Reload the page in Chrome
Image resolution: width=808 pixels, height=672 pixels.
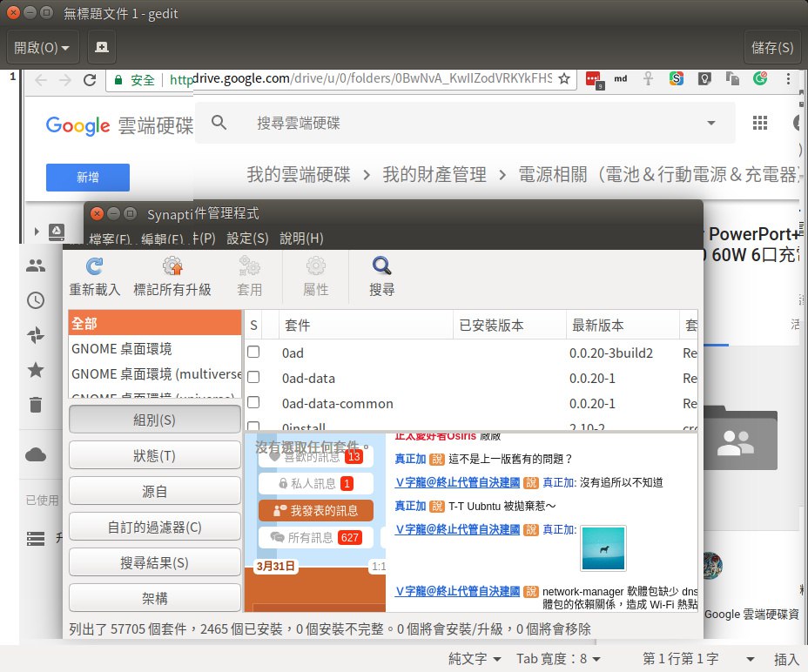pyautogui.click(x=90, y=80)
